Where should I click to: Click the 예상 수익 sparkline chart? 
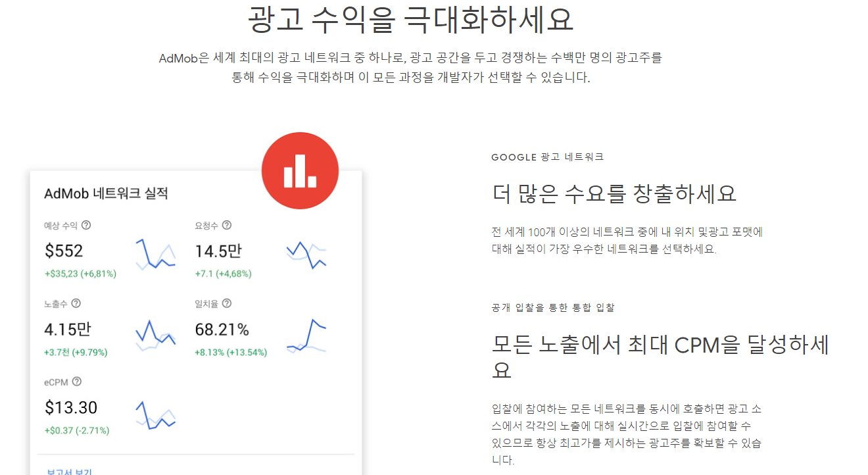156,255
